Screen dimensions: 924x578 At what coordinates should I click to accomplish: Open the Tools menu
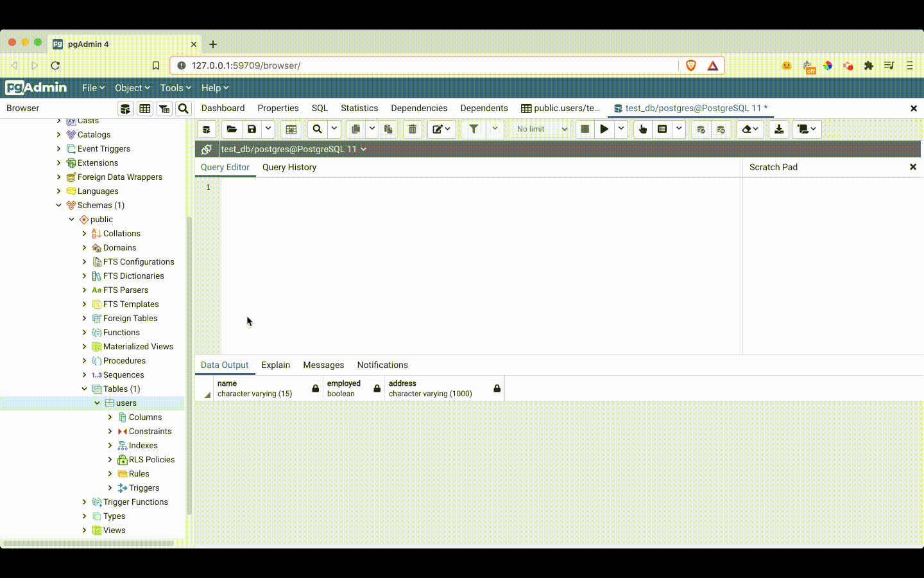[x=176, y=88]
